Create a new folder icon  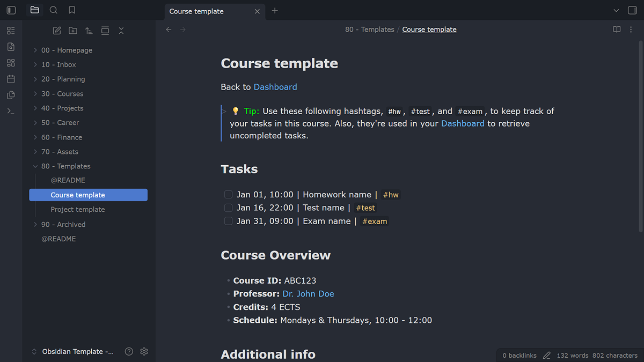[x=73, y=31]
